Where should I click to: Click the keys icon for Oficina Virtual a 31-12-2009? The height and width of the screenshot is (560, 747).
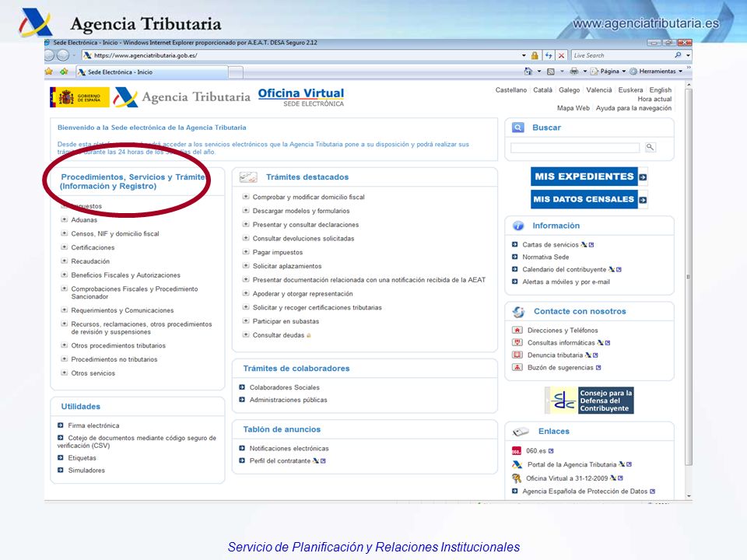(x=517, y=478)
